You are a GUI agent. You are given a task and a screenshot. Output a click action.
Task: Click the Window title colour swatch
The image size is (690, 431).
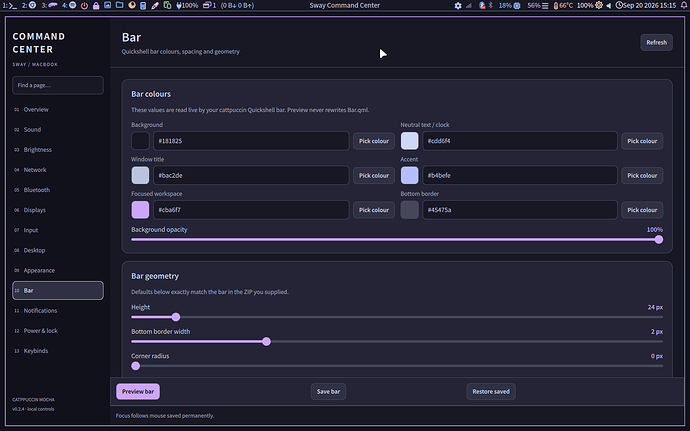pos(140,176)
